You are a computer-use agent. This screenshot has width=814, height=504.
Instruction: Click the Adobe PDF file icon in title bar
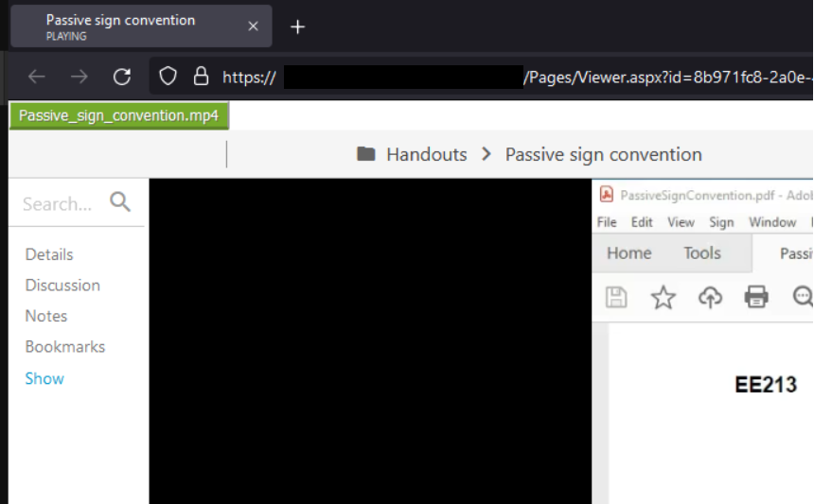pos(607,195)
